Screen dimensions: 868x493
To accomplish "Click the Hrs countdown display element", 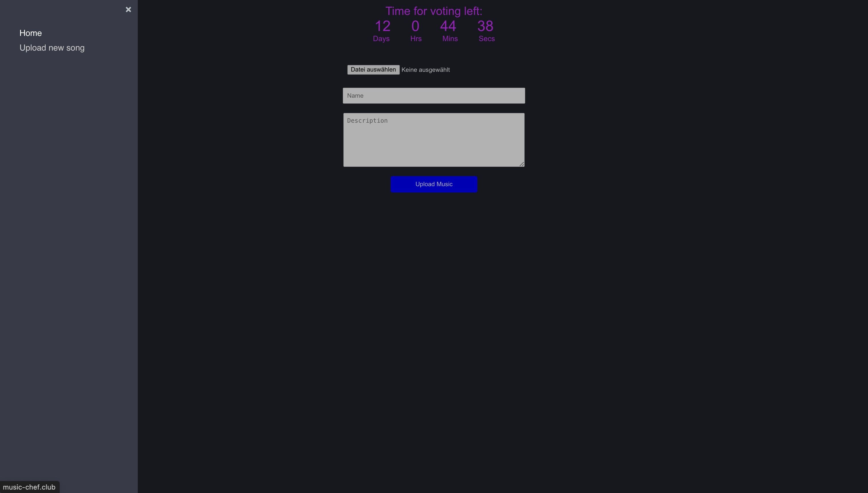I will click(x=416, y=31).
